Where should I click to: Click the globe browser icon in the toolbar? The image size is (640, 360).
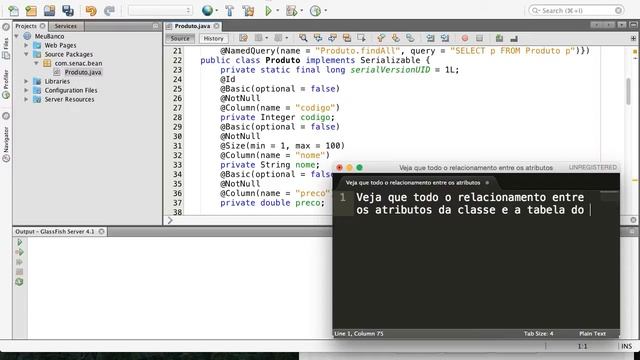pyautogui.click(x=207, y=11)
